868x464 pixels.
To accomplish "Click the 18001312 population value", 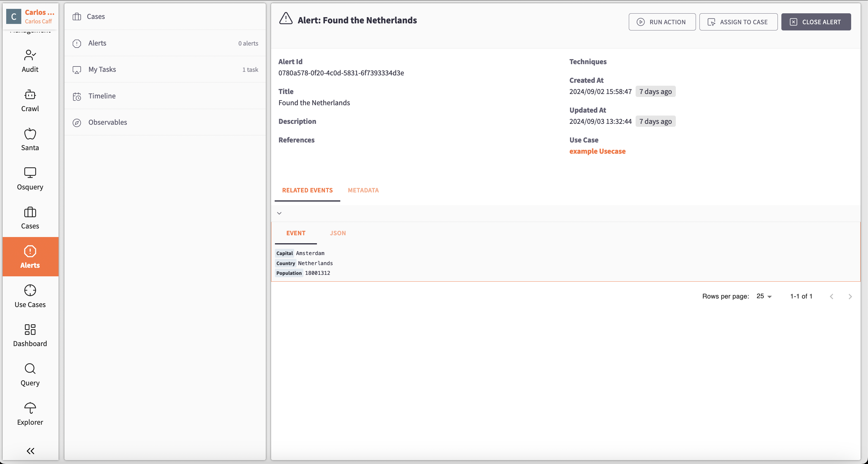I will [318, 273].
